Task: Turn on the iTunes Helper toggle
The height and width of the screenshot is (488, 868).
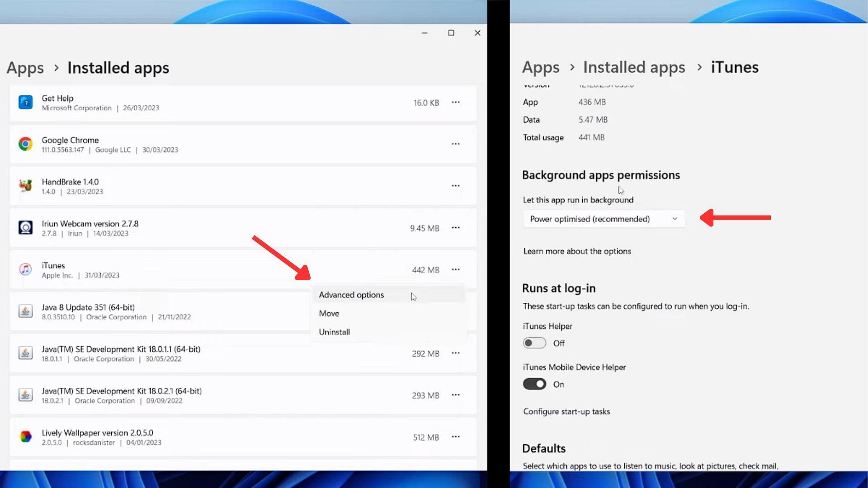Action: click(534, 343)
